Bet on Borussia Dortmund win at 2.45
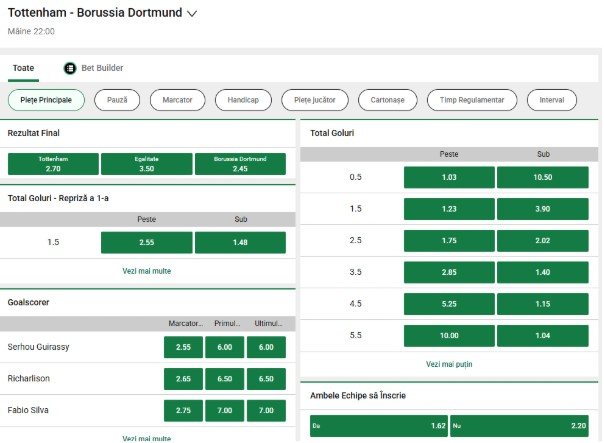Viewport: 604px width, 443px height. [x=240, y=164]
